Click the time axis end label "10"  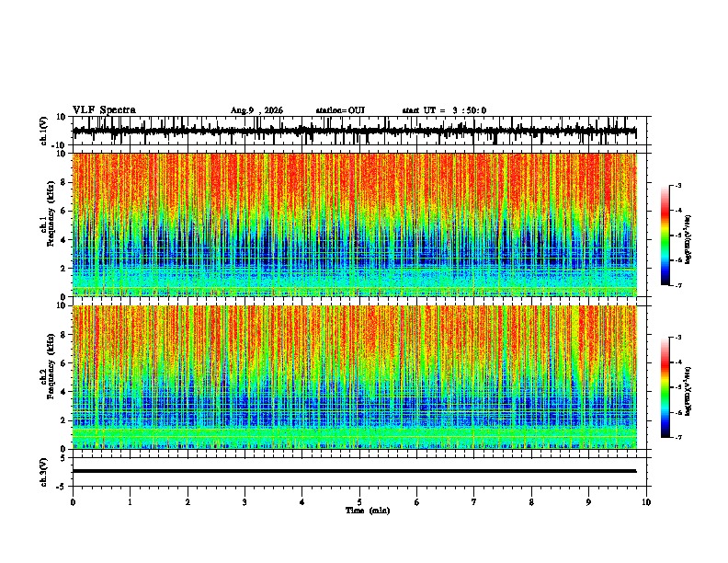646,502
